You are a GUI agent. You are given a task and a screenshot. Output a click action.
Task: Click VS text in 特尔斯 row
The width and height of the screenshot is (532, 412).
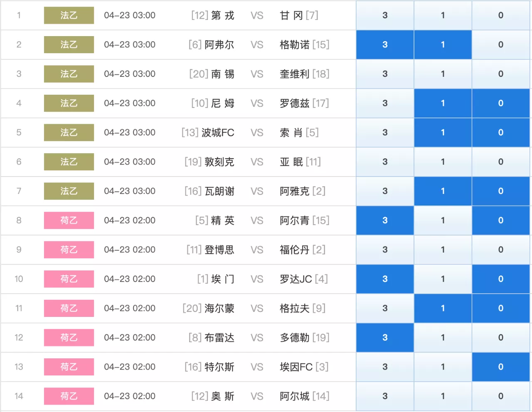(257, 367)
